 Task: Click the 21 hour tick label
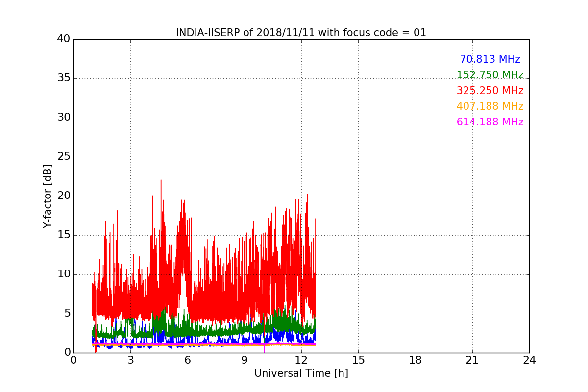(472, 360)
